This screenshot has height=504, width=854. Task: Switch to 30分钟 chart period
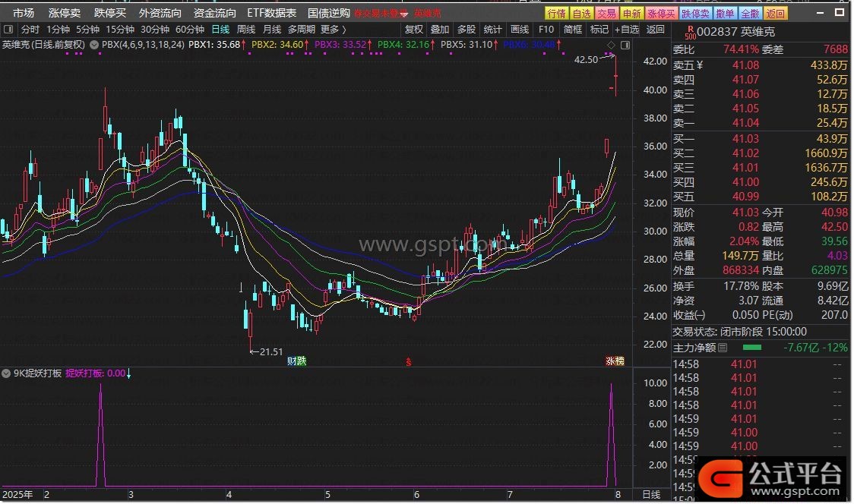pyautogui.click(x=155, y=30)
